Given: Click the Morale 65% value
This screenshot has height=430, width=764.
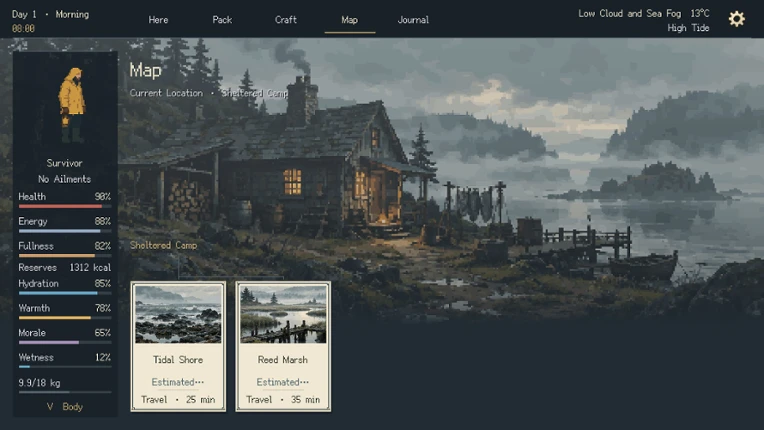Looking at the screenshot, I should click(103, 333).
